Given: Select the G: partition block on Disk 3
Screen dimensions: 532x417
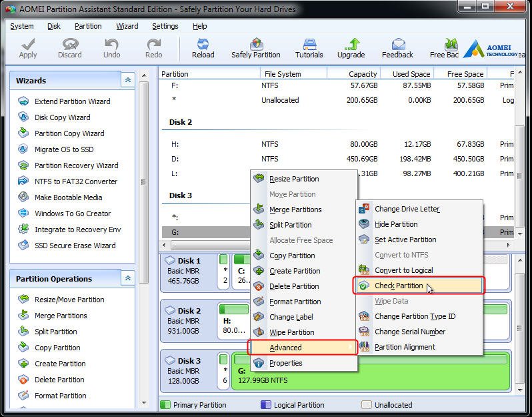Looking at the screenshot, I should point(371,372).
